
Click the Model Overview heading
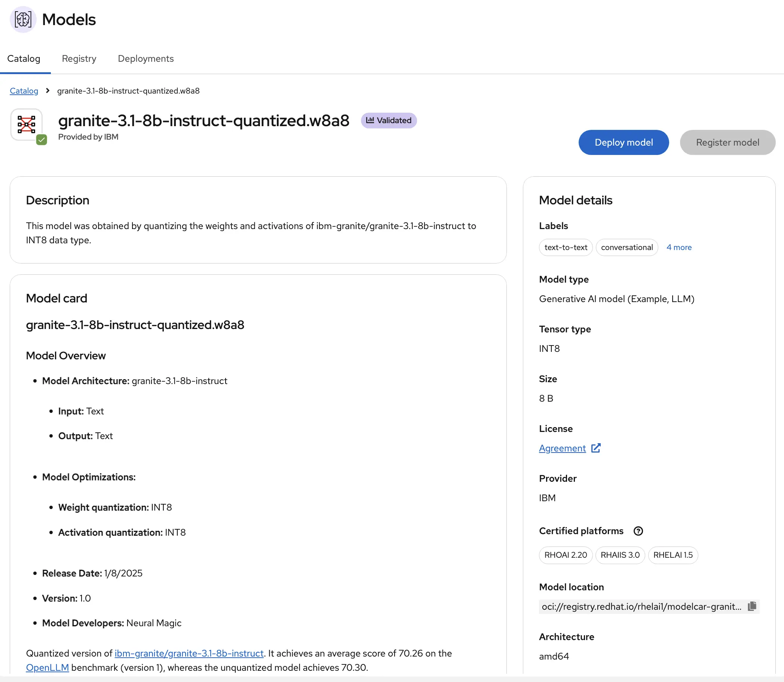coord(66,356)
